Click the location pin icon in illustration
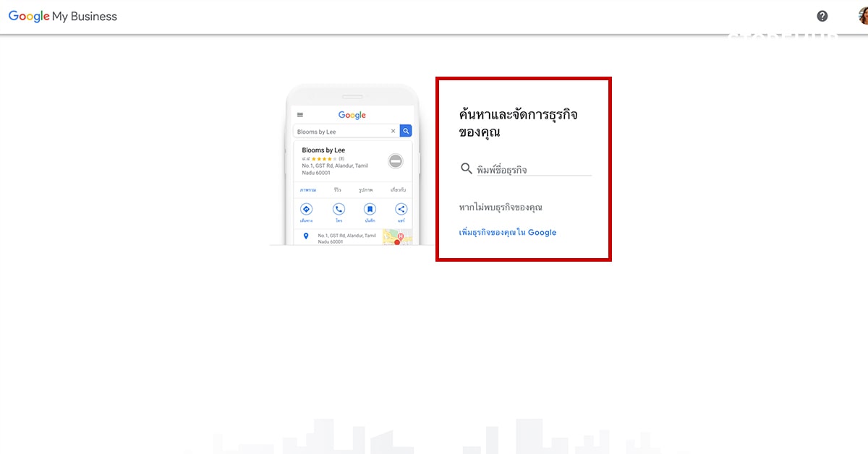This screenshot has width=868, height=454. [306, 237]
